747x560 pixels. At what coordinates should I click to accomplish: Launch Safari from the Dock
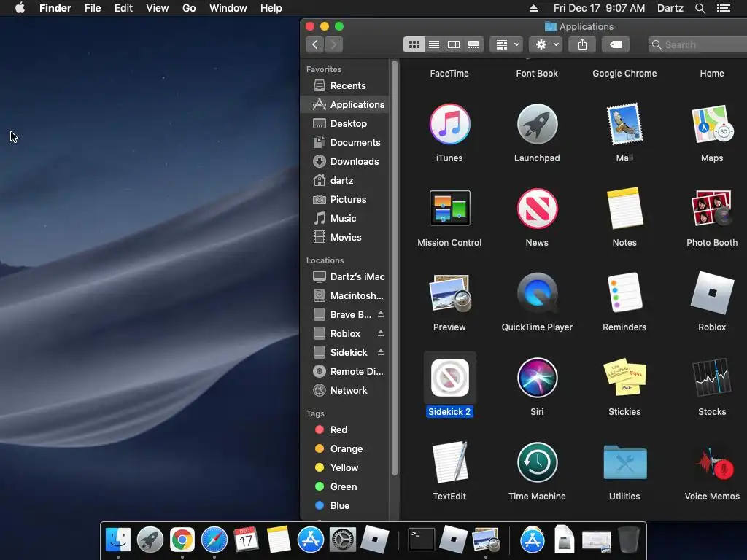pos(214,540)
